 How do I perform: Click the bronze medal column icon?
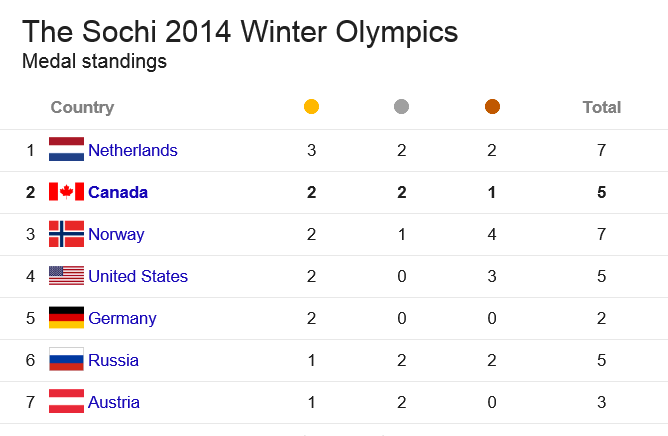coord(492,107)
